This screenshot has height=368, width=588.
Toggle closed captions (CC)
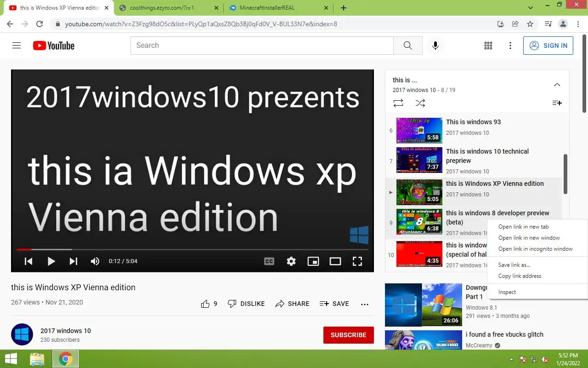coord(269,261)
